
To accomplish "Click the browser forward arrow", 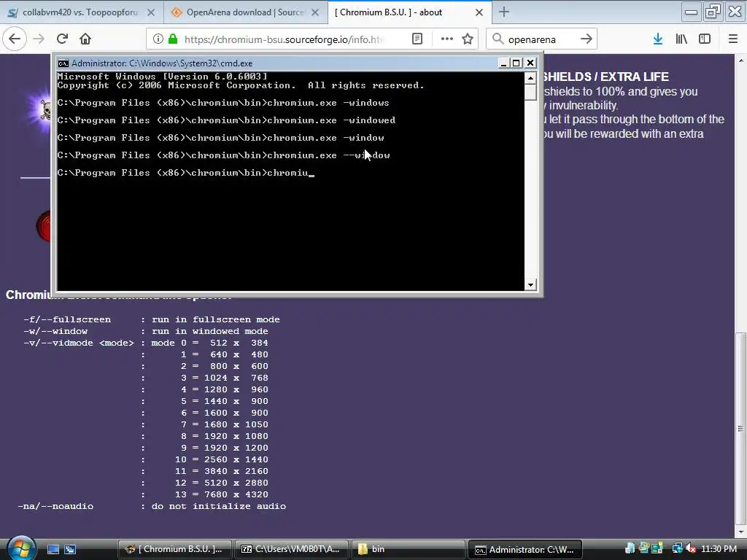I will click(x=39, y=39).
